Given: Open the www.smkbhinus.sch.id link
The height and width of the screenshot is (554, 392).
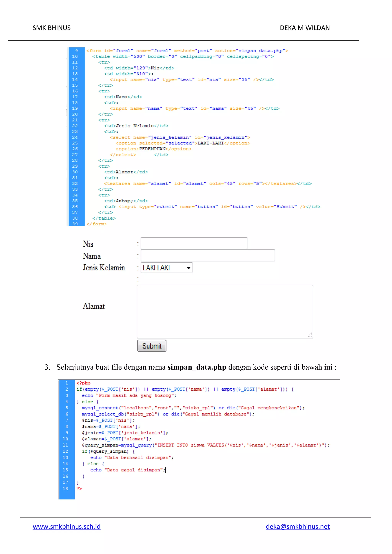Looking at the screenshot, I should click(x=67, y=526).
